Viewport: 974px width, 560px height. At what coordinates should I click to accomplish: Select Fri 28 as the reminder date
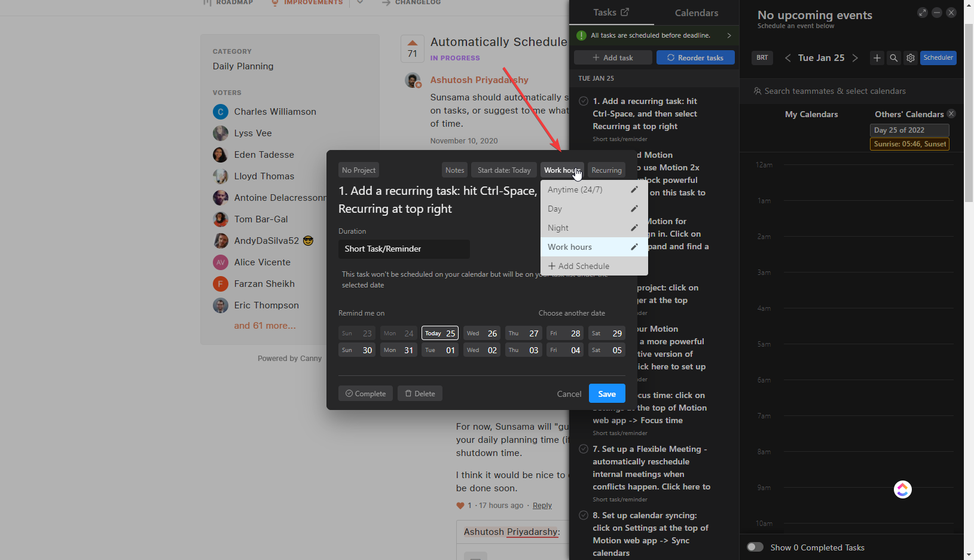coord(565,333)
